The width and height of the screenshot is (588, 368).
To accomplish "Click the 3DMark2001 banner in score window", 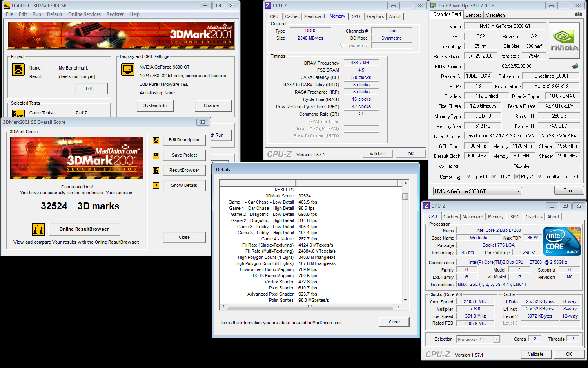I will pos(76,158).
